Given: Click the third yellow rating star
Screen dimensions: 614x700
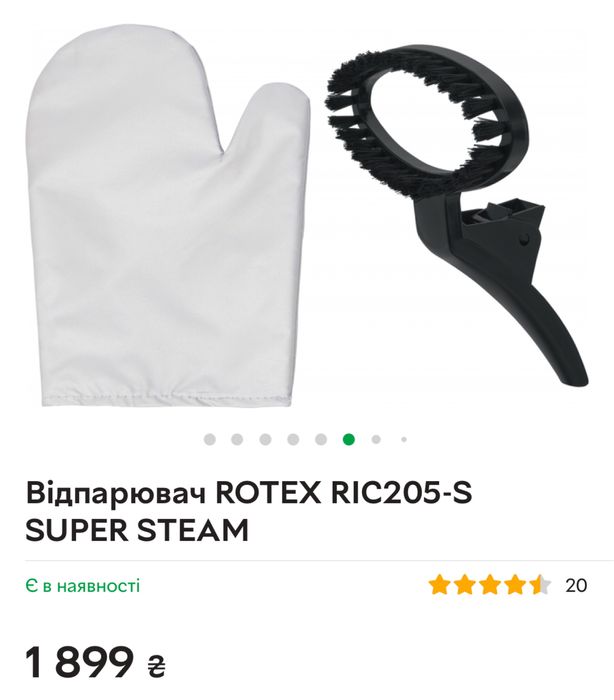Looking at the screenshot, I should pyautogui.click(x=490, y=585).
